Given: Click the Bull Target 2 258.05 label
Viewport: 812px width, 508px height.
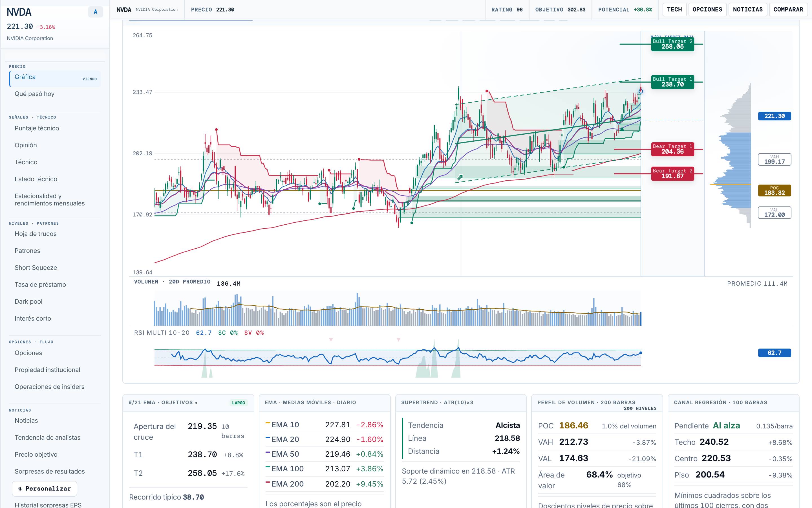Looking at the screenshot, I should (x=672, y=44).
